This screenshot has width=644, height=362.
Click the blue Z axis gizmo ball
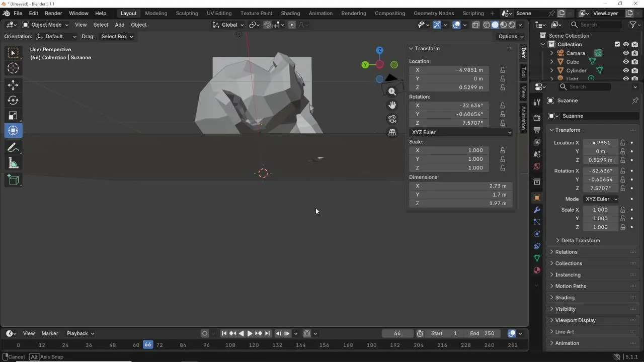click(x=380, y=50)
